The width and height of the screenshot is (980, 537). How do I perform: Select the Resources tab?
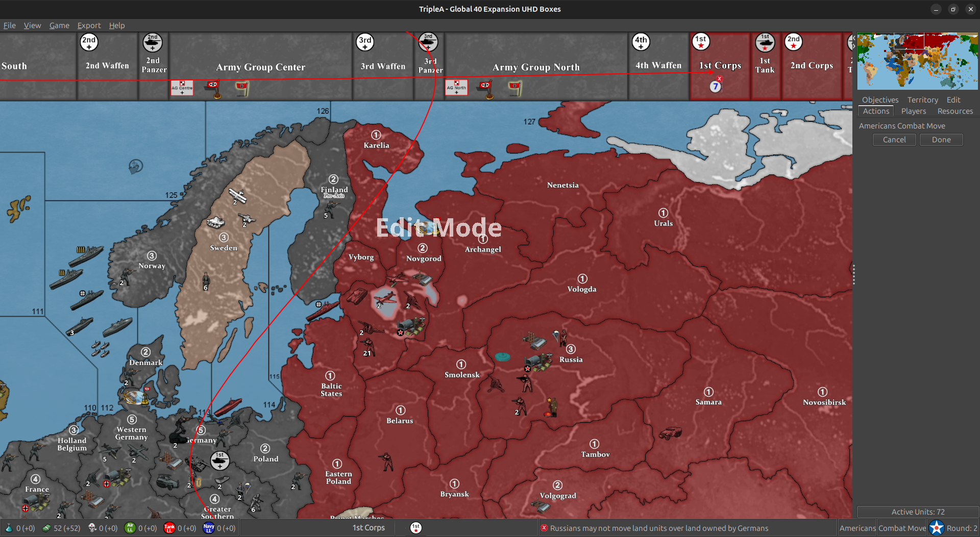(955, 111)
